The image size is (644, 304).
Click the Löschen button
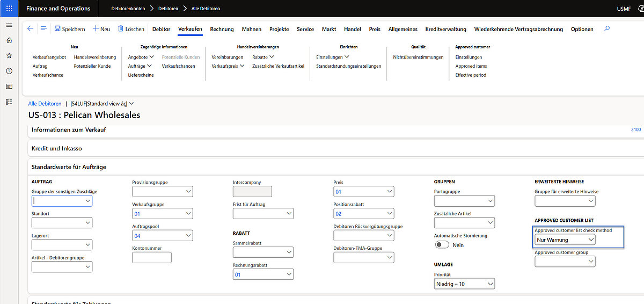click(131, 29)
